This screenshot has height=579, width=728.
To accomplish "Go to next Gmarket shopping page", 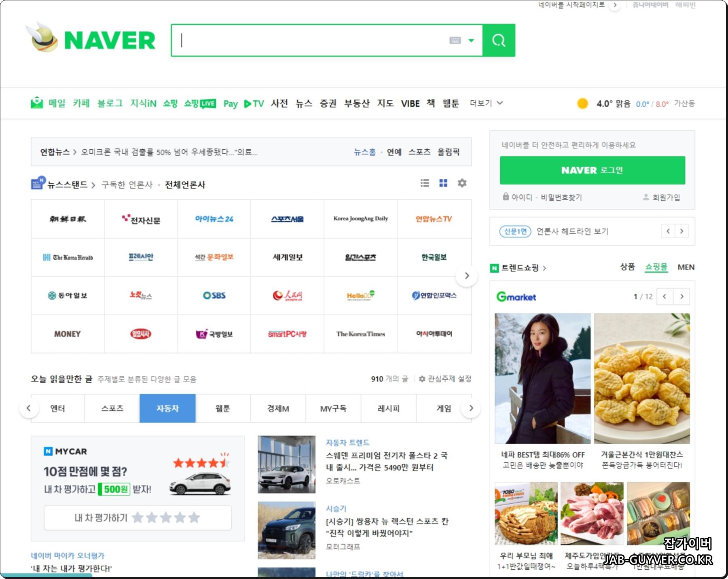I will pos(682,297).
